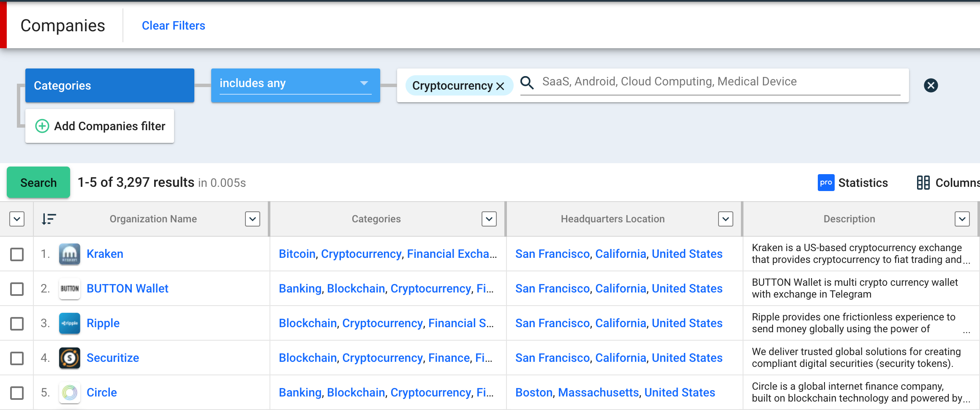Screen dimensions: 980x410
Task: Select the Ripple row checkbox
Action: click(x=17, y=323)
